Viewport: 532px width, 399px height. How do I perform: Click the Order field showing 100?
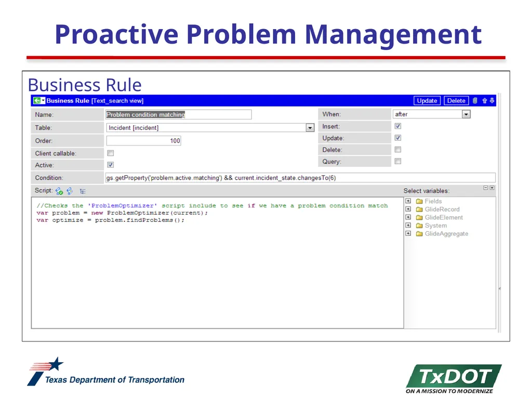[143, 141]
